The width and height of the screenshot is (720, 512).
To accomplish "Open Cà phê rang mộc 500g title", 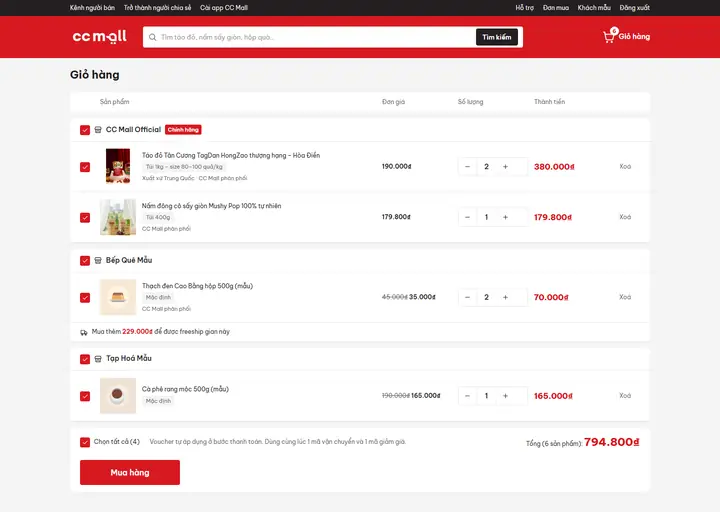I will pos(185,389).
